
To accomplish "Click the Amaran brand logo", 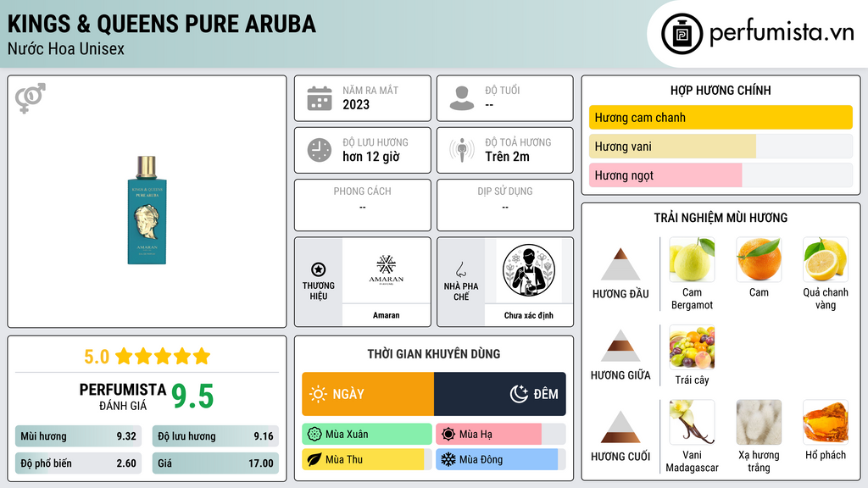I will pyautogui.click(x=387, y=270).
